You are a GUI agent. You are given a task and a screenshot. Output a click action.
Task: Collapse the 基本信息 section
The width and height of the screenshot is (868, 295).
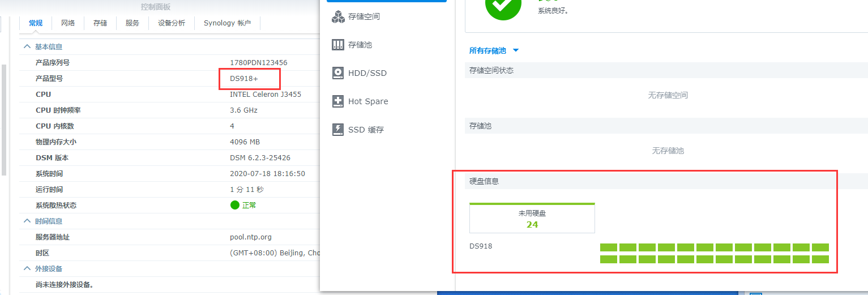pos(27,47)
